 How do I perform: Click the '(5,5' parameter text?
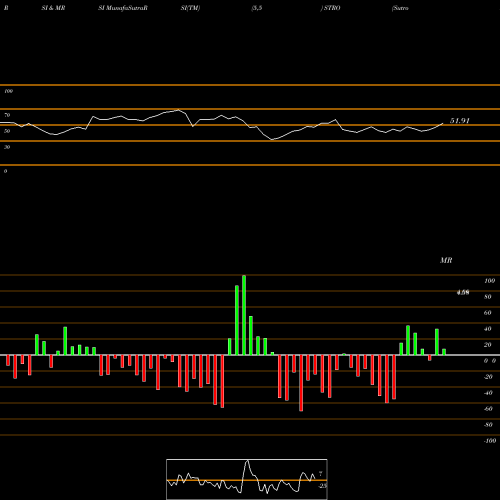tap(257, 8)
